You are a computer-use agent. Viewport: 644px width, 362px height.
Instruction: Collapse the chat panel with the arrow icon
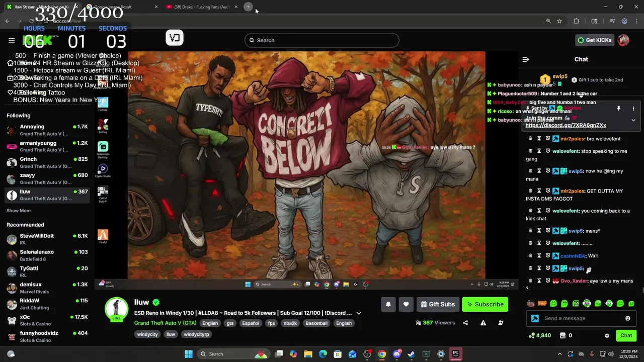tap(526, 59)
